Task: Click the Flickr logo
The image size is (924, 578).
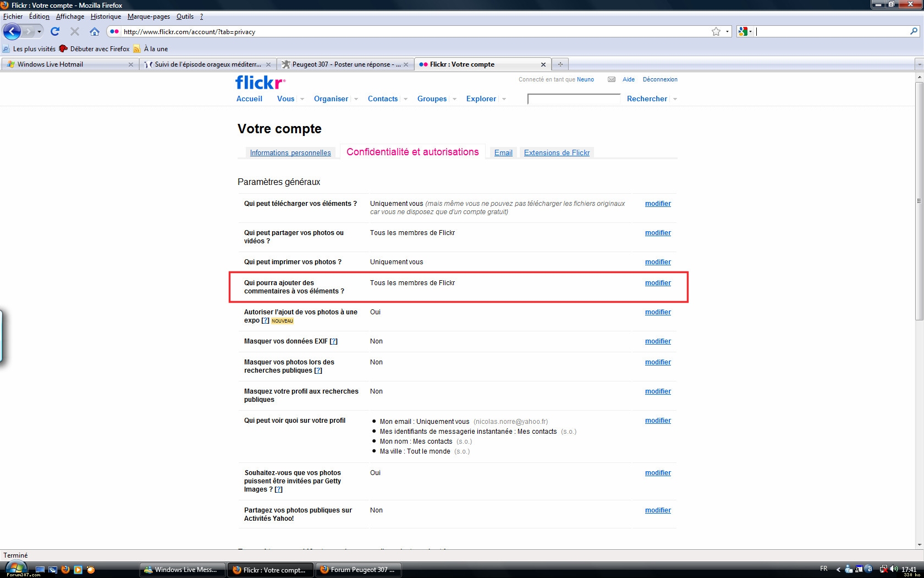Action: [x=260, y=83]
